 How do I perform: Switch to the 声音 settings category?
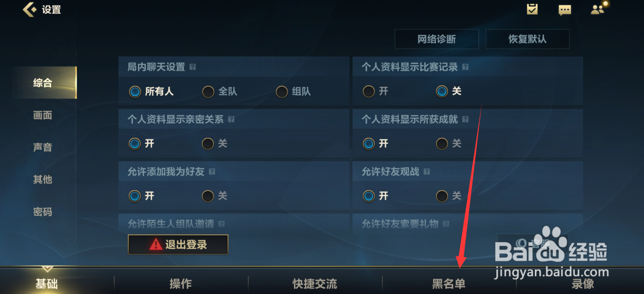click(x=43, y=148)
